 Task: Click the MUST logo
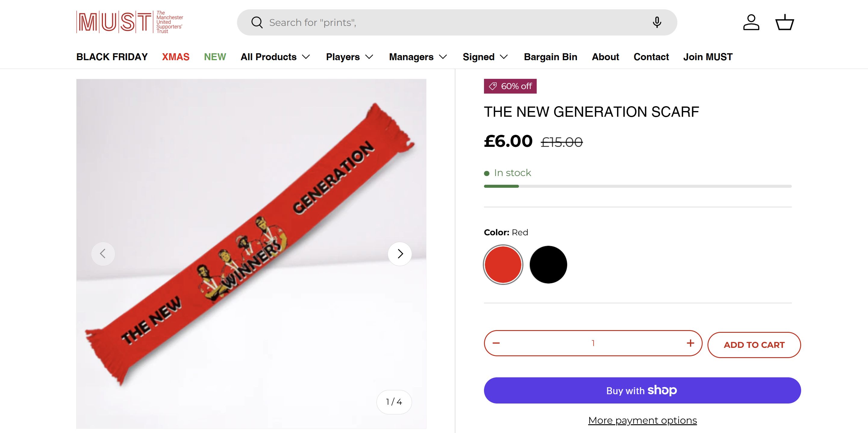tap(130, 22)
